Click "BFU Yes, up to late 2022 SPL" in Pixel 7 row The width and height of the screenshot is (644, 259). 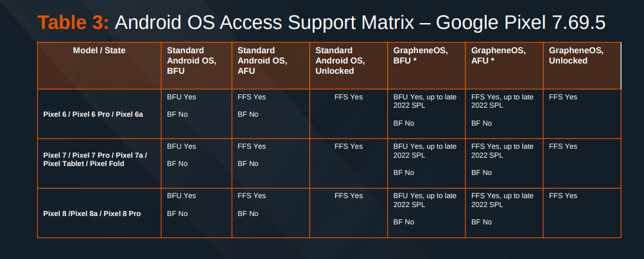point(424,151)
